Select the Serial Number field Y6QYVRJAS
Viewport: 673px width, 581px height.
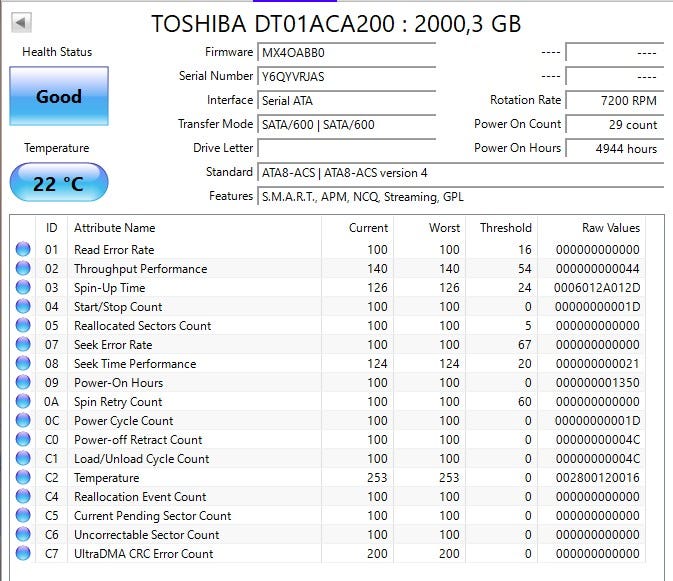[x=346, y=77]
